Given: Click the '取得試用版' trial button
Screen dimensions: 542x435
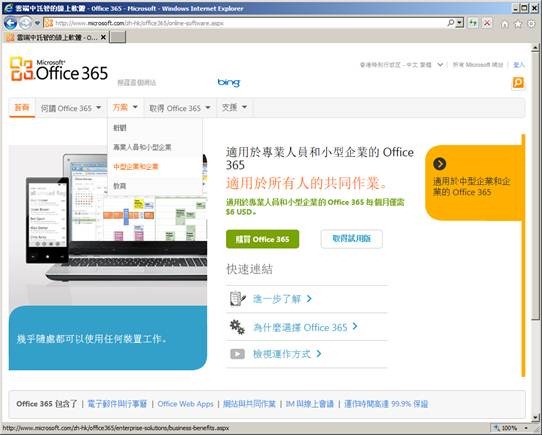Looking at the screenshot, I should (352, 239).
